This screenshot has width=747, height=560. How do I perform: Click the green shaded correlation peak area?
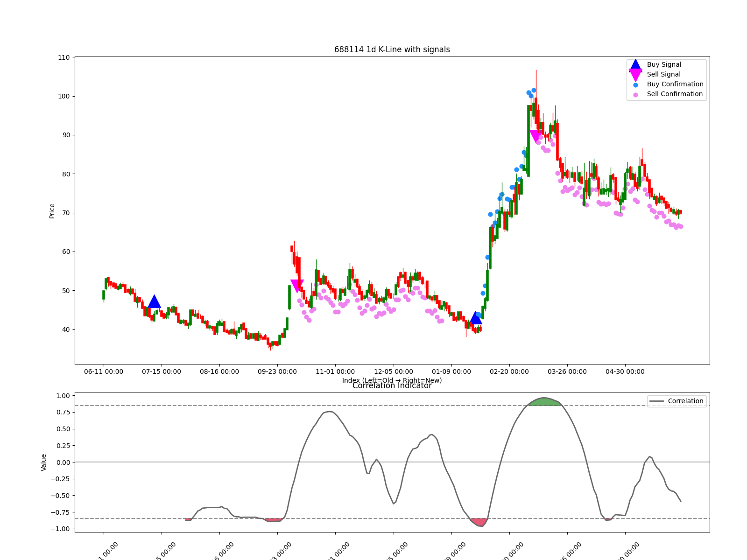point(544,401)
